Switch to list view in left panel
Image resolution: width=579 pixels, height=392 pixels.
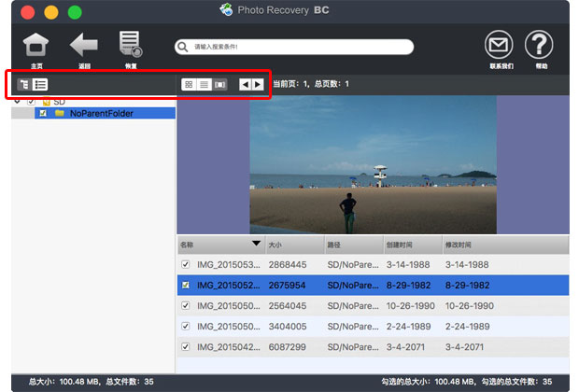point(40,85)
